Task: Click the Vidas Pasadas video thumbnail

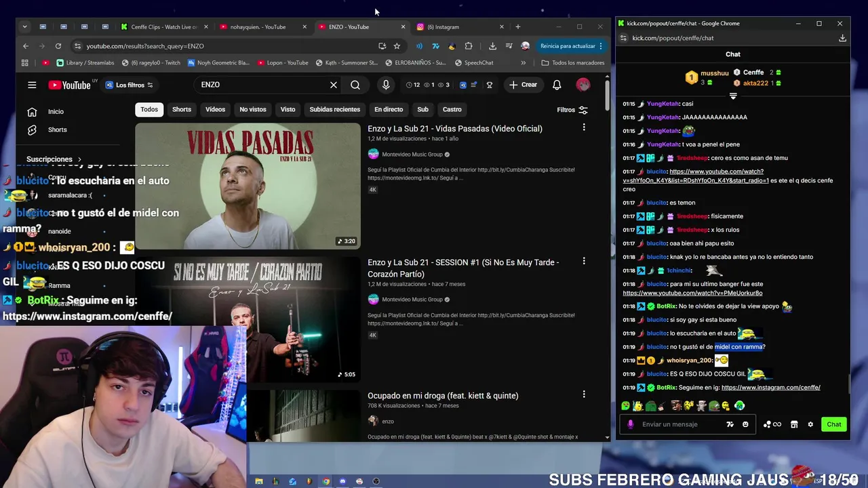Action: click(x=248, y=186)
